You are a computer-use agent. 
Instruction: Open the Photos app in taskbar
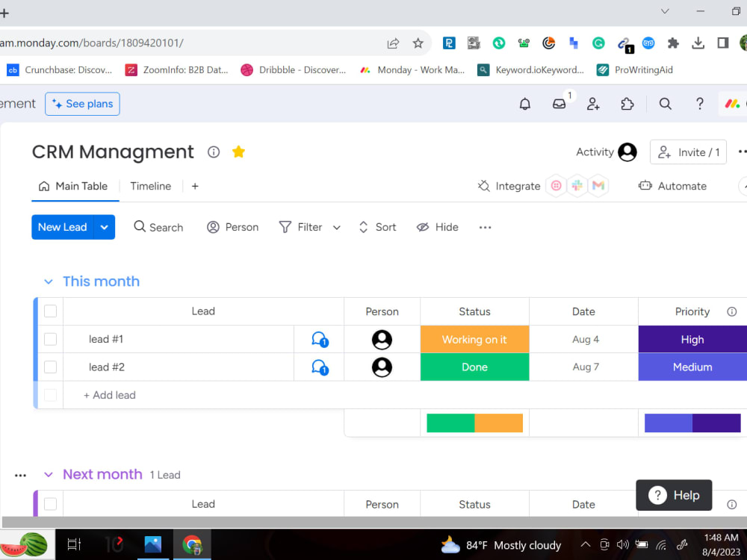pyautogui.click(x=153, y=544)
